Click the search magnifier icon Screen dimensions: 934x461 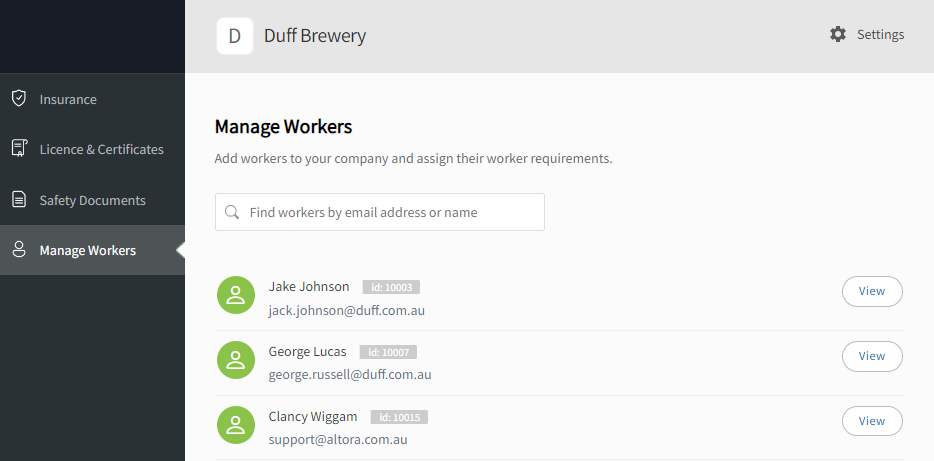tap(232, 212)
